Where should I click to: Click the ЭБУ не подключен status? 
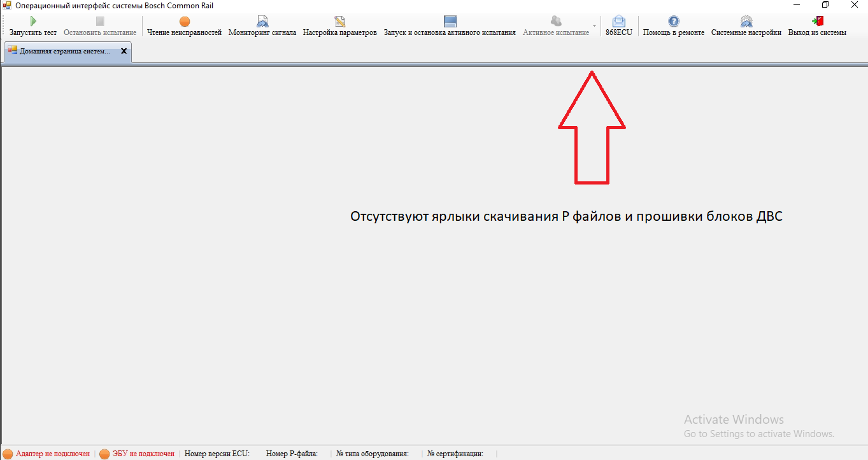click(x=137, y=454)
